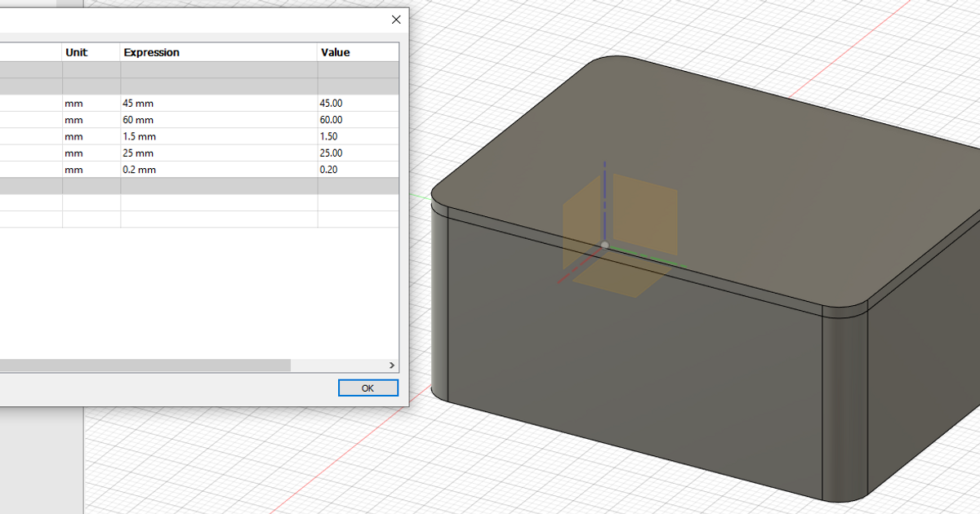Image resolution: width=980 pixels, height=514 pixels.
Task: Click the horizontal scrollbar thumb
Action: [x=147, y=365]
